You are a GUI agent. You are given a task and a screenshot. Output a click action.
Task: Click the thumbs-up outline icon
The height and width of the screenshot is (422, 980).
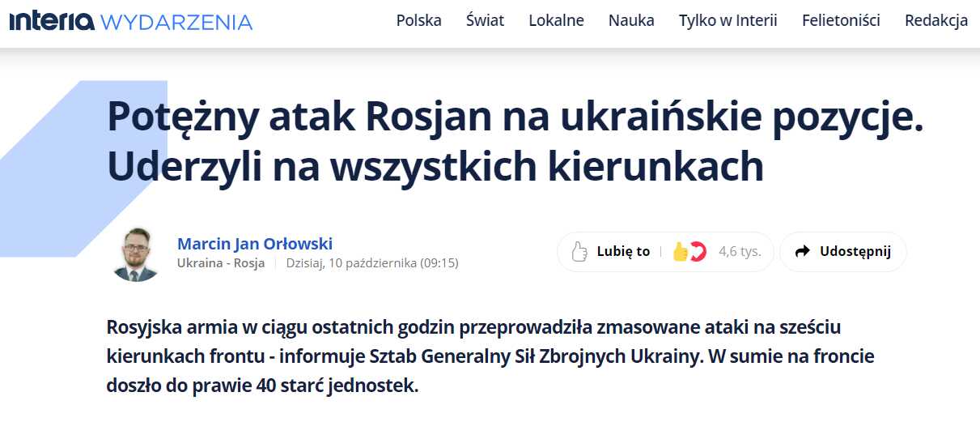(x=579, y=252)
